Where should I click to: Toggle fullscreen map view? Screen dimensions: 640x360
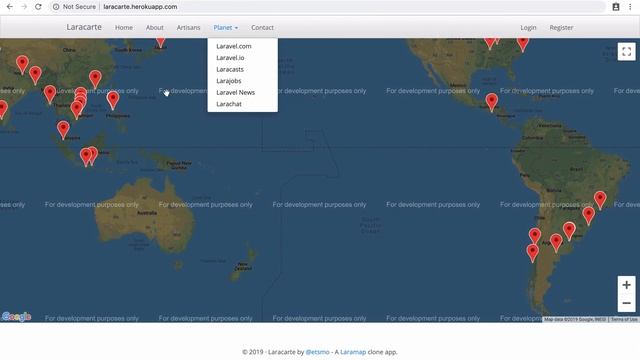coord(627,51)
